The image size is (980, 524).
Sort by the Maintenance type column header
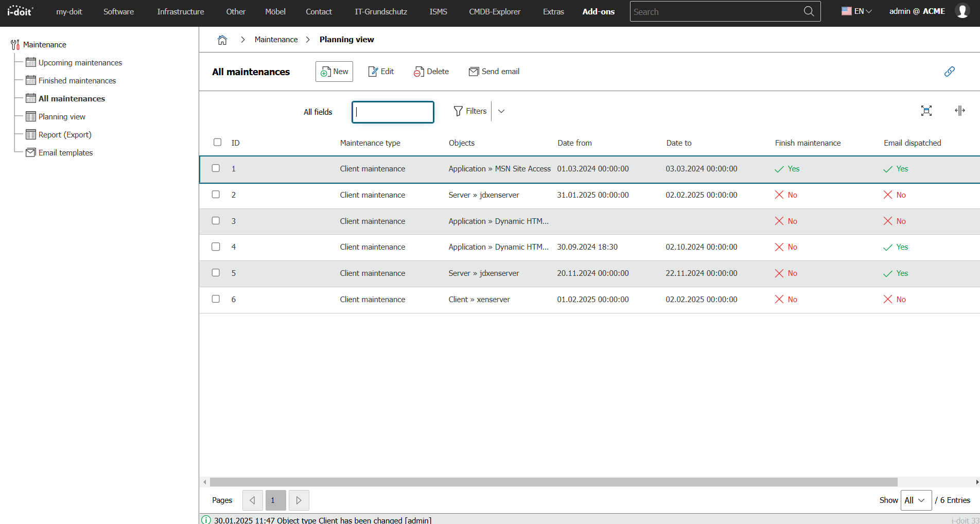(x=370, y=143)
